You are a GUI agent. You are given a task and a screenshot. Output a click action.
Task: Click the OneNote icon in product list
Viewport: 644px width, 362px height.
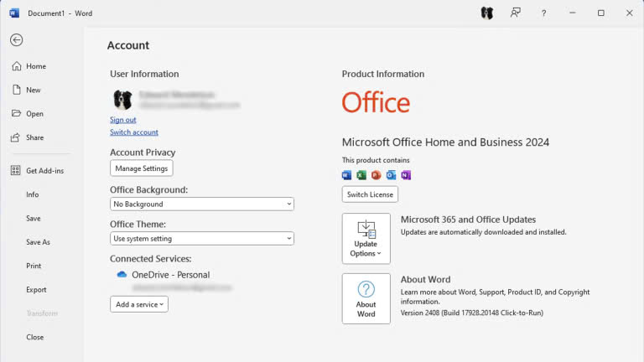point(406,175)
